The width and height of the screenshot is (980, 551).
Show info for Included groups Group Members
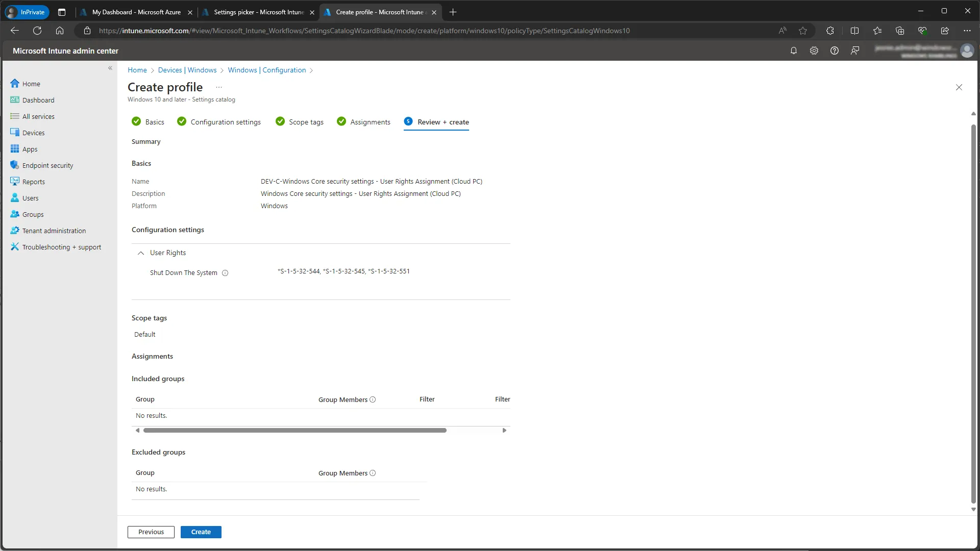[373, 399]
